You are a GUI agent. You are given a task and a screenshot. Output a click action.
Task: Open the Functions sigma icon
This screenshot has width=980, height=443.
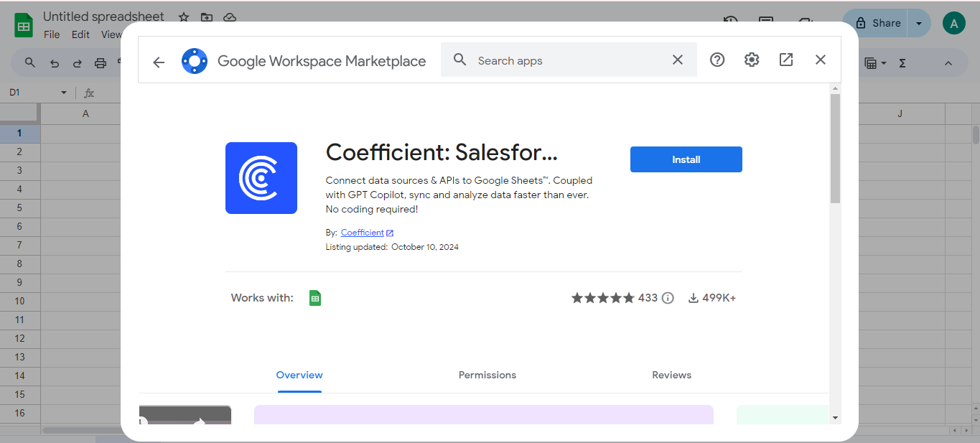[x=902, y=63]
